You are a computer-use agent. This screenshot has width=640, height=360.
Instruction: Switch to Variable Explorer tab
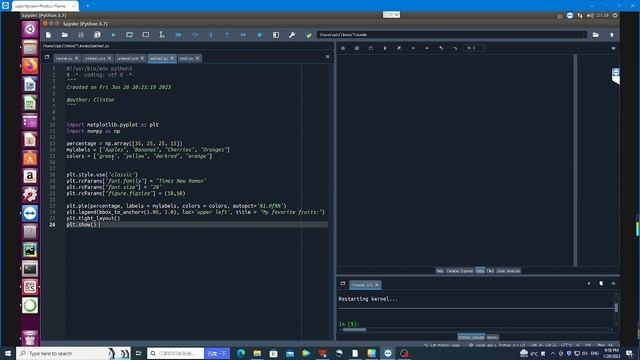pyautogui.click(x=460, y=271)
